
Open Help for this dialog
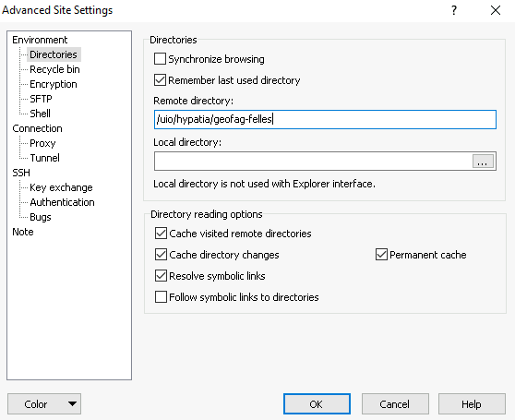(472, 404)
